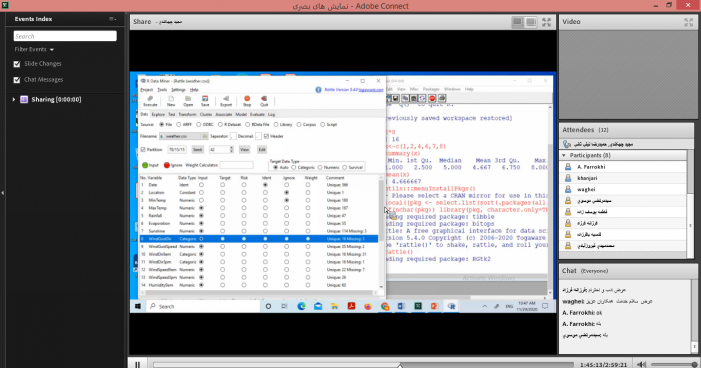Viewport: 701px width, 368px height.
Task: Click the Edge icon in taskbar
Action: click(301, 306)
